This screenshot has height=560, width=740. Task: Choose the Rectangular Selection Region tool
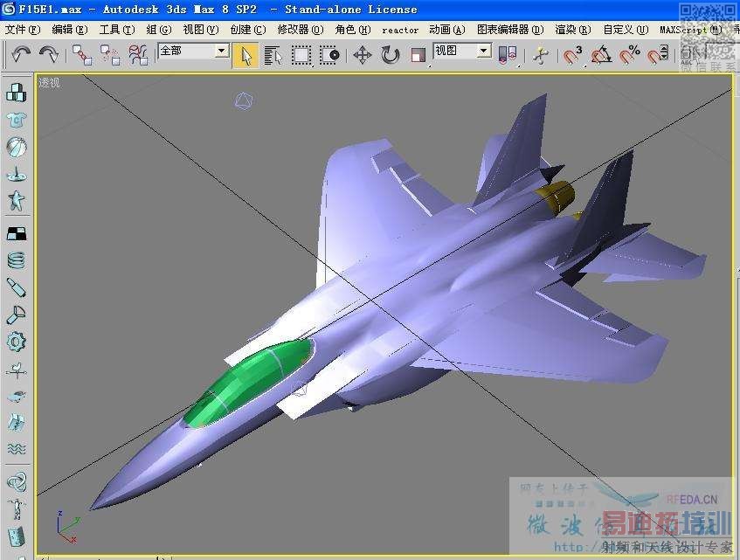(x=301, y=55)
